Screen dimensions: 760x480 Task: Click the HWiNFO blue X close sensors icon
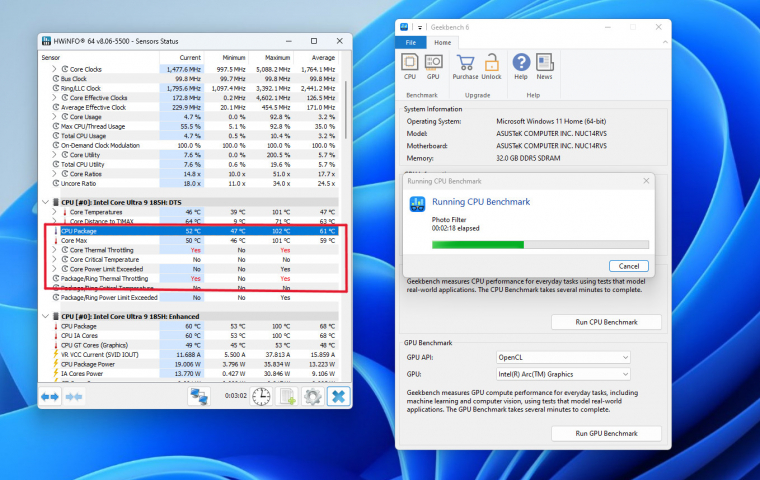(x=338, y=396)
